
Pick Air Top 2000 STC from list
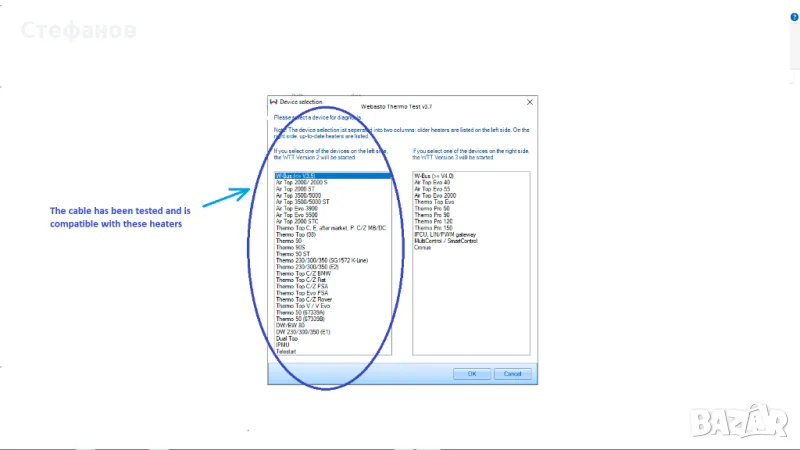tap(297, 221)
